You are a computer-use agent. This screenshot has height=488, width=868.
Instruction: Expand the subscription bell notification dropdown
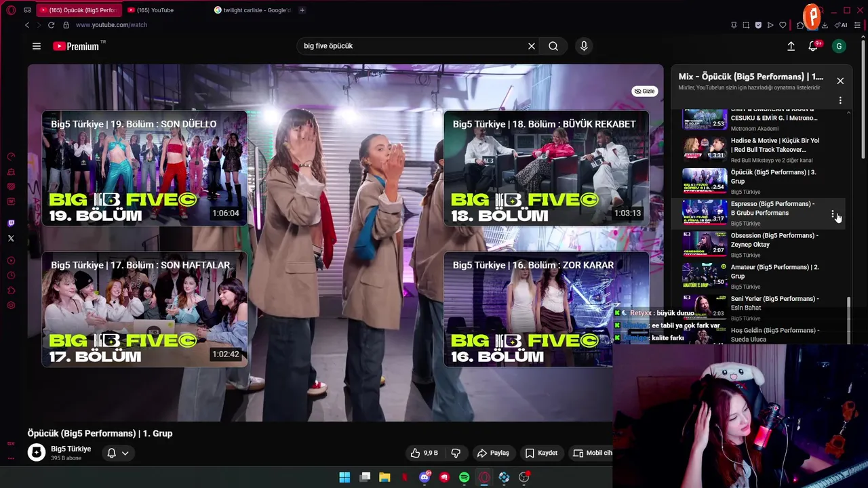pos(118,453)
